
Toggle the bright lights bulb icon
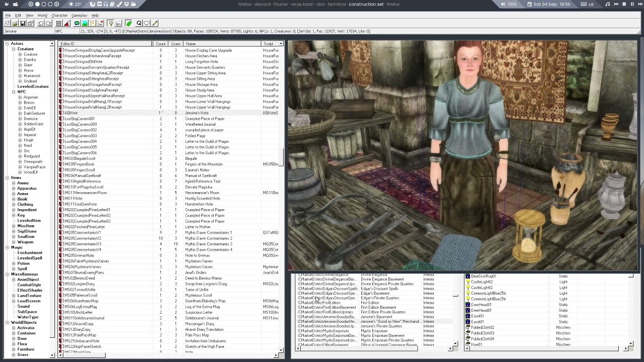coord(111,23)
